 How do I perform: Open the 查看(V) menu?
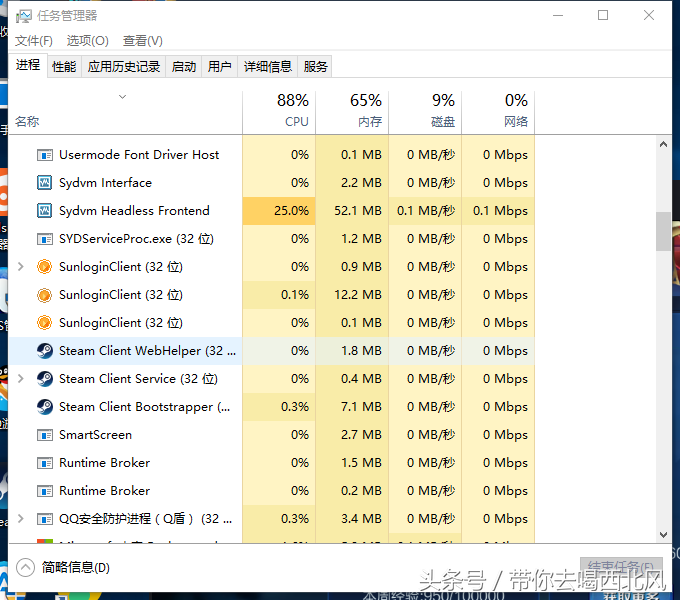(x=143, y=41)
